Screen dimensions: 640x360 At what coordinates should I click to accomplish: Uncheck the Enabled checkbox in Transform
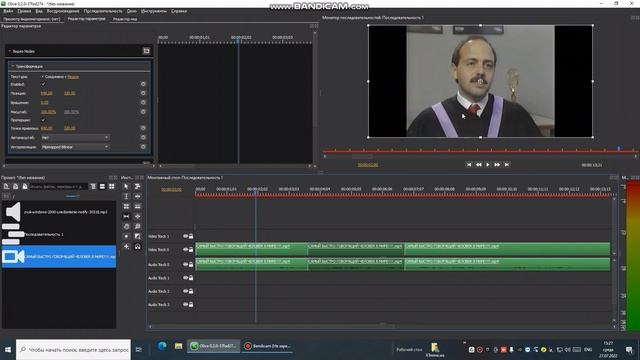43,84
